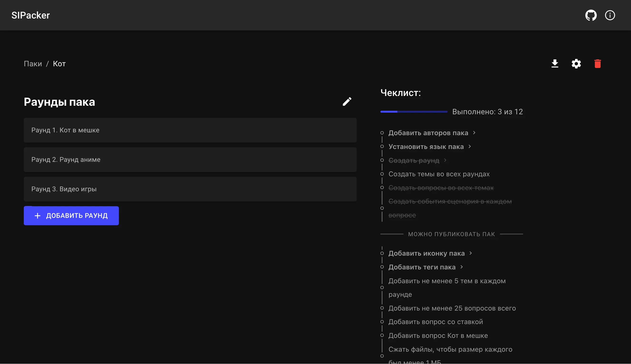The width and height of the screenshot is (631, 364).
Task: Expand arrow next to Добавить авторов пака
Action: coord(474,133)
